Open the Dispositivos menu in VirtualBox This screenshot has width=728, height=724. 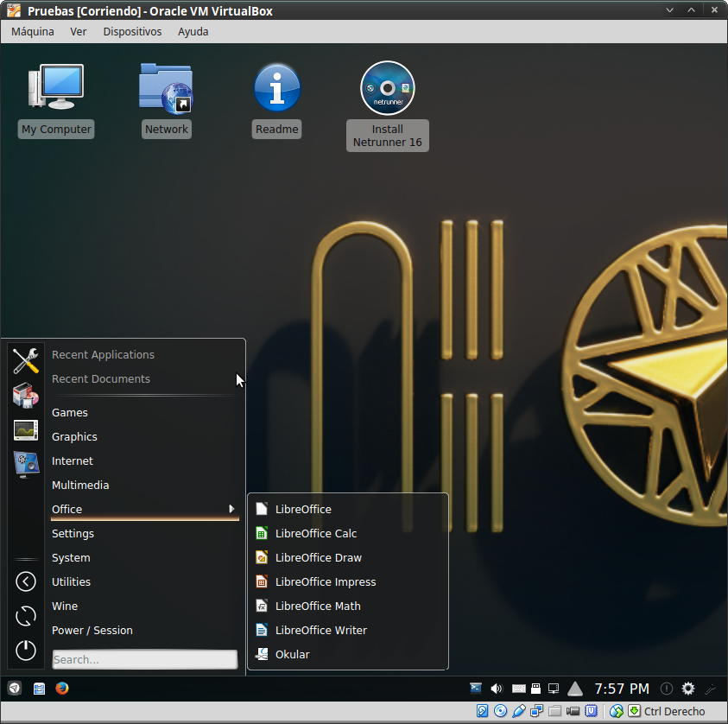coord(132,31)
